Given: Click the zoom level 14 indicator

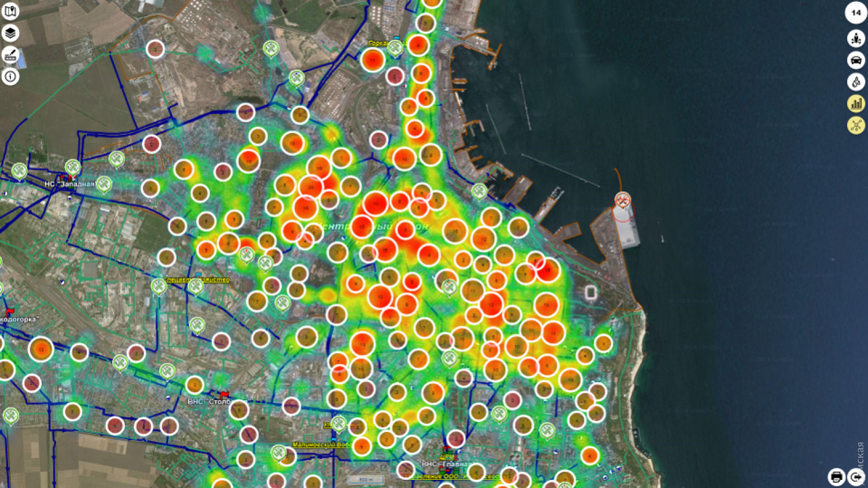Looking at the screenshot, I should 856,13.
